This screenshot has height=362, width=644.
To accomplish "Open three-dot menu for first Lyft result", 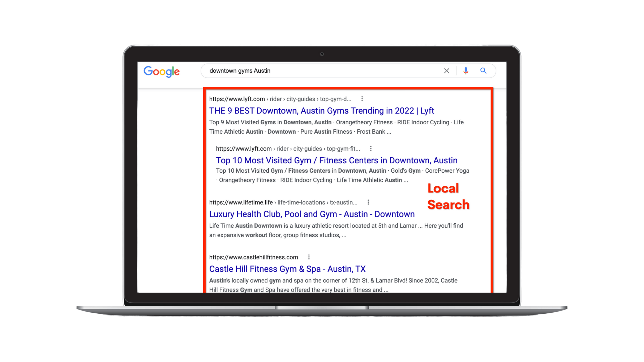I will click(362, 99).
